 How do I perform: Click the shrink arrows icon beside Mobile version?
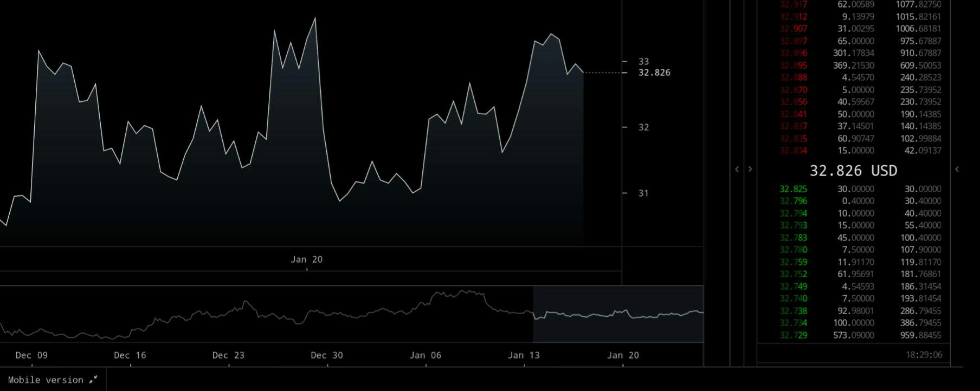coord(93,380)
